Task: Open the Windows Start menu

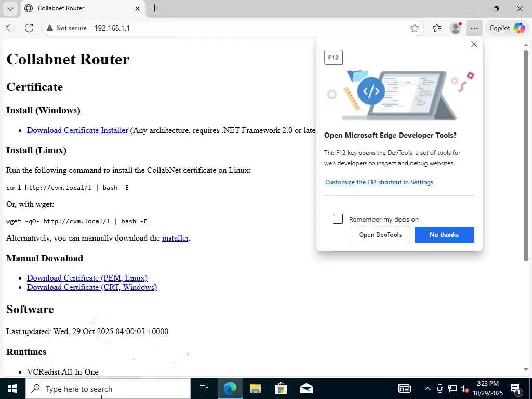Action: click(12, 389)
